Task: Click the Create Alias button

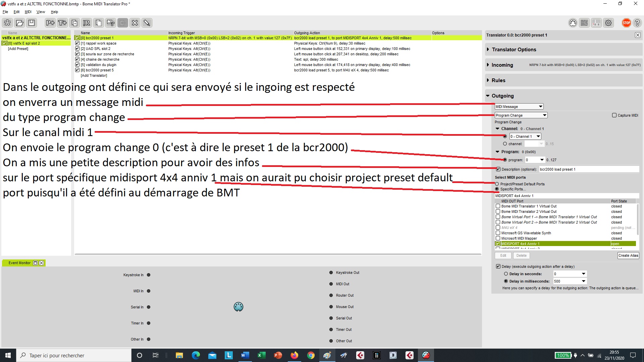Action: [x=628, y=255]
